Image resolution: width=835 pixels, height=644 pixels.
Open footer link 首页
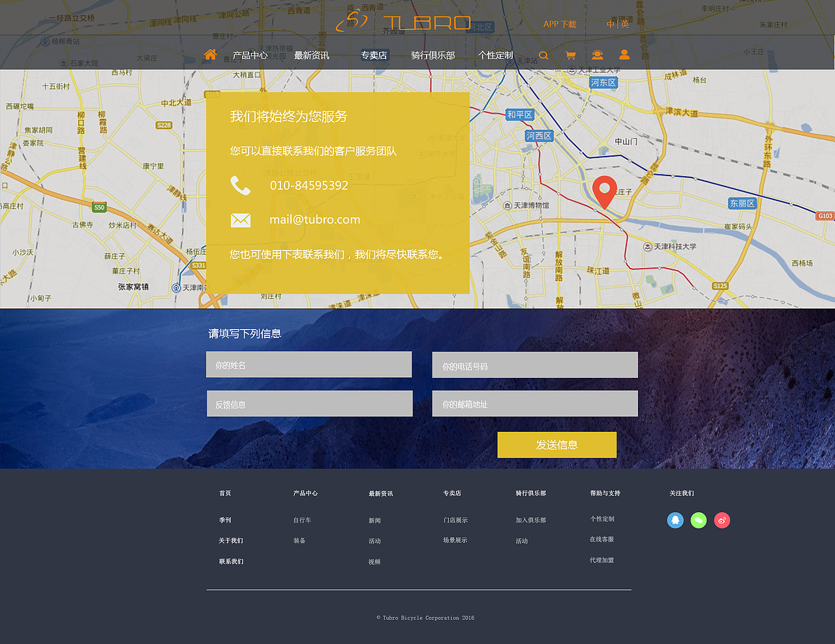click(225, 493)
